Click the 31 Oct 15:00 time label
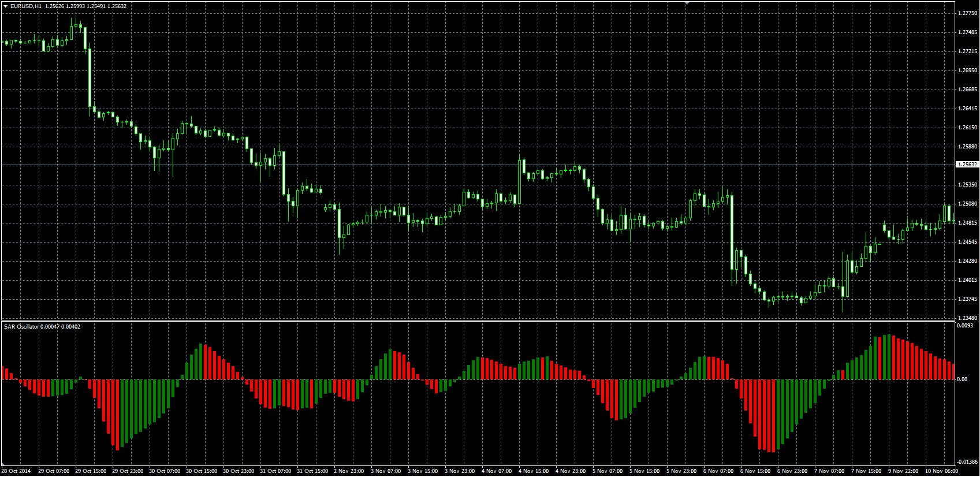Viewport: 980px width, 477px height. [x=312, y=471]
